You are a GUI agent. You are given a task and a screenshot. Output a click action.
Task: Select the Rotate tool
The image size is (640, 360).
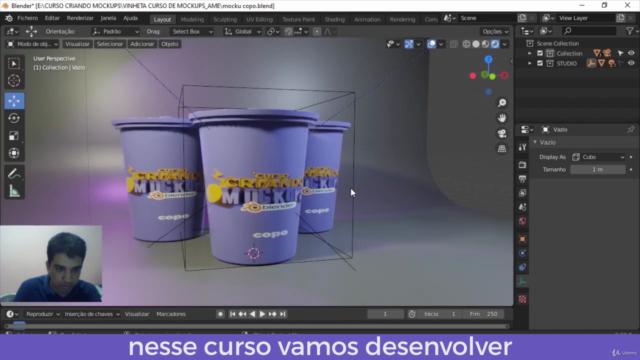click(x=14, y=118)
